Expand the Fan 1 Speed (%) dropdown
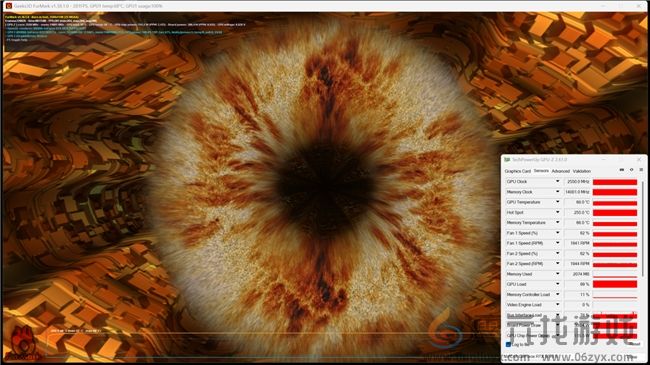The width and height of the screenshot is (650, 365). 558,233
